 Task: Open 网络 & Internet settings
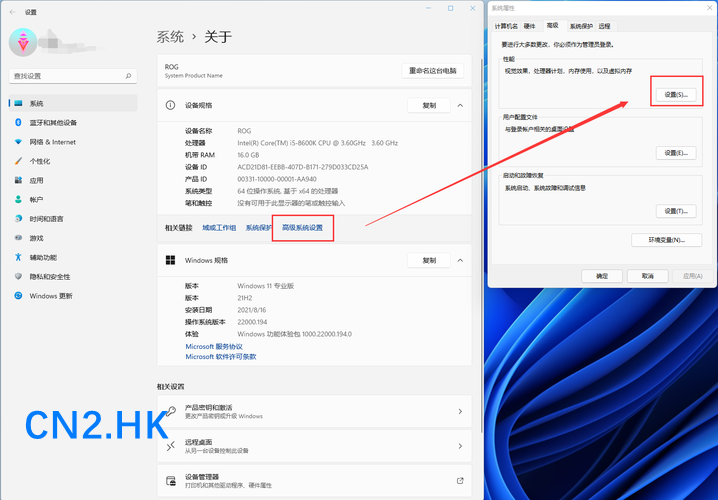coord(73,141)
